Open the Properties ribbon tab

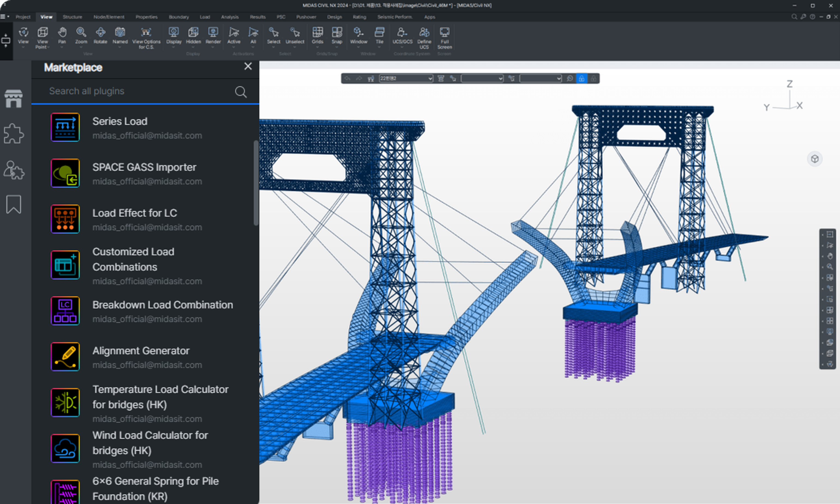(147, 17)
